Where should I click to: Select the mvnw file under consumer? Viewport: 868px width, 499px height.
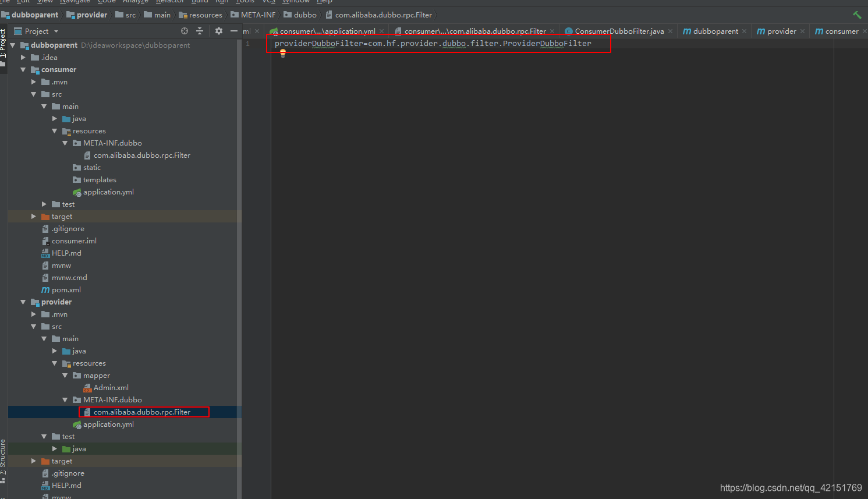pyautogui.click(x=61, y=265)
